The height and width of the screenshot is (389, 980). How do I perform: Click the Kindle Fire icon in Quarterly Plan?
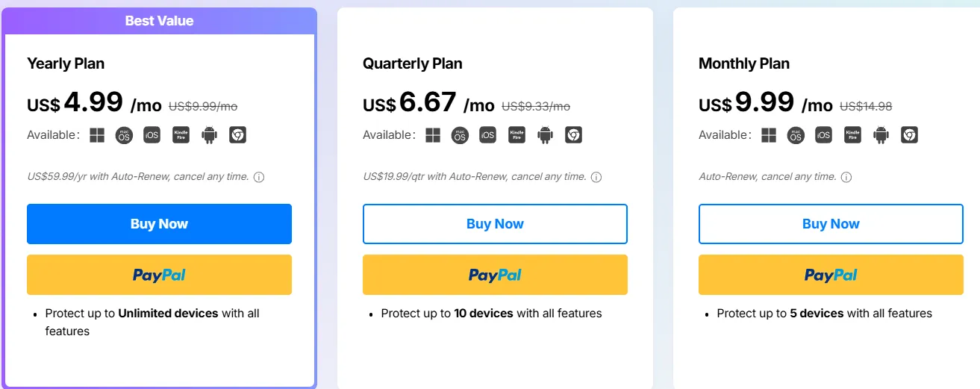pyautogui.click(x=516, y=135)
